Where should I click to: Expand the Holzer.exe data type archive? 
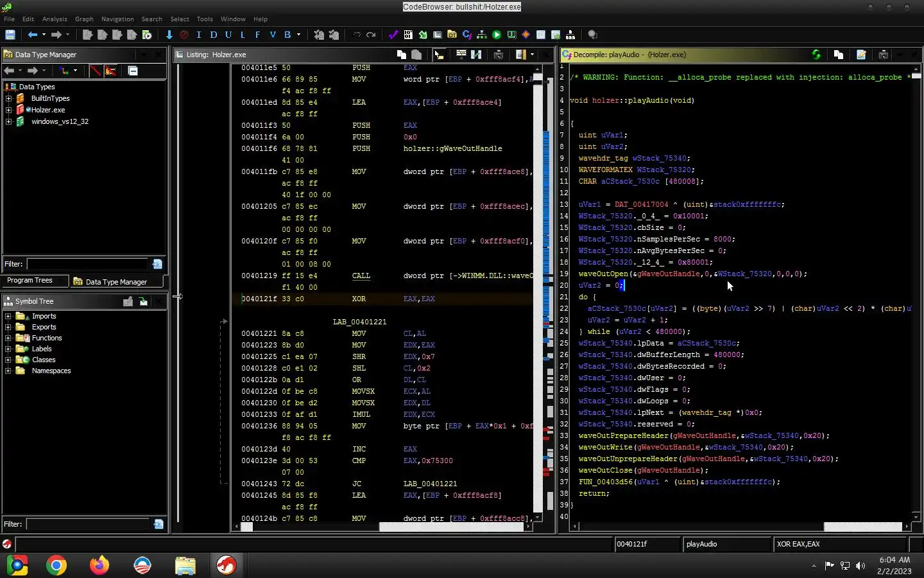click(8, 110)
